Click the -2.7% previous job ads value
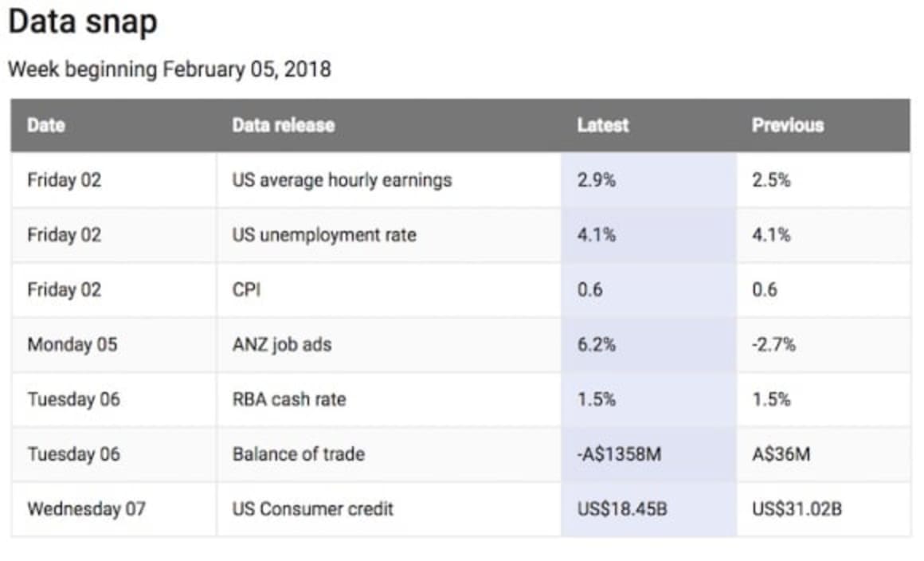Screen dimensions: 924x561 [773, 344]
